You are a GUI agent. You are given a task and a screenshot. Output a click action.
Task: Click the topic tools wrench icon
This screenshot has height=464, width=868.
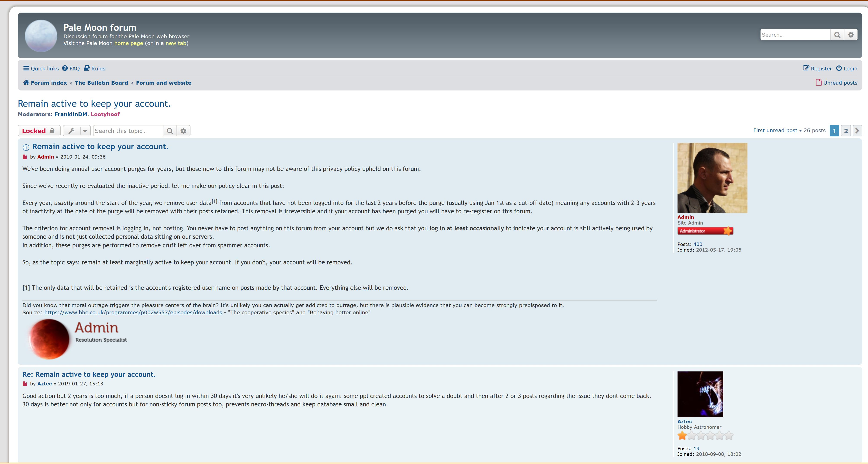[71, 131]
